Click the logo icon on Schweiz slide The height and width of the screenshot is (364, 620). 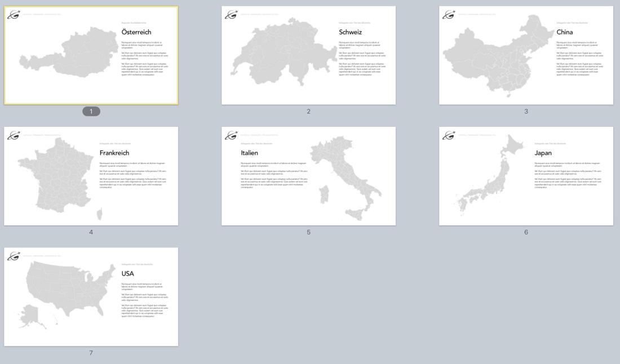230,14
